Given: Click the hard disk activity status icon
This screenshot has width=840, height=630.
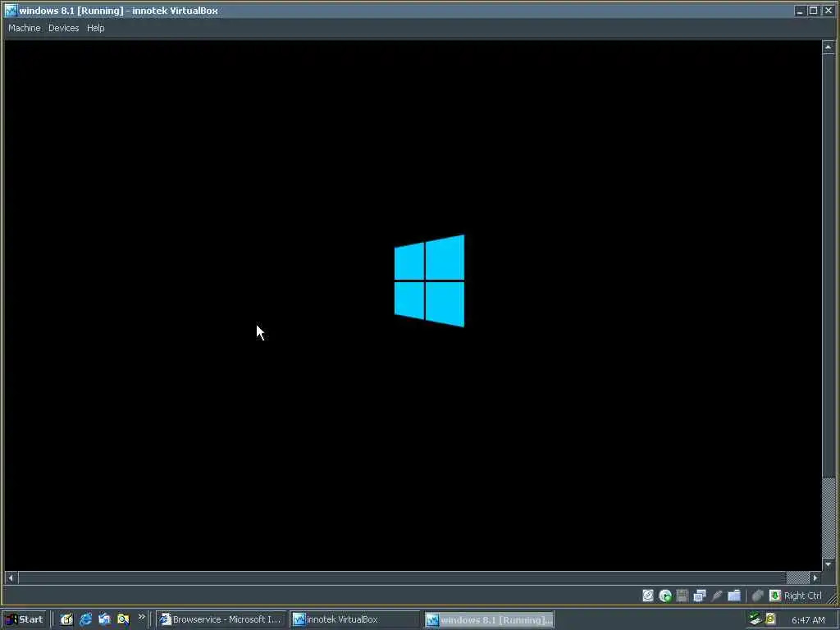Looking at the screenshot, I should 648,596.
